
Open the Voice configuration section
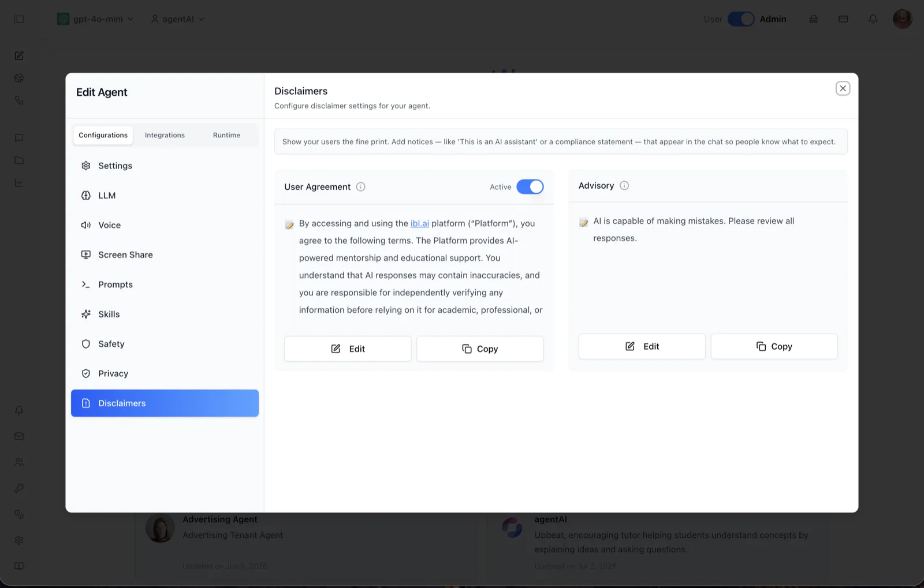tap(165, 225)
